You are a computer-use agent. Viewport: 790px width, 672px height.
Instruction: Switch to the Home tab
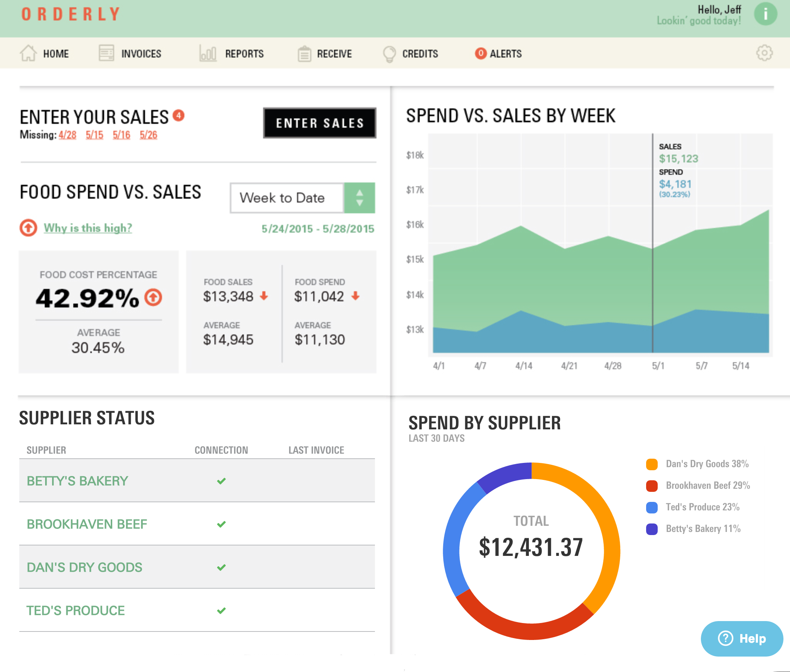coord(56,53)
